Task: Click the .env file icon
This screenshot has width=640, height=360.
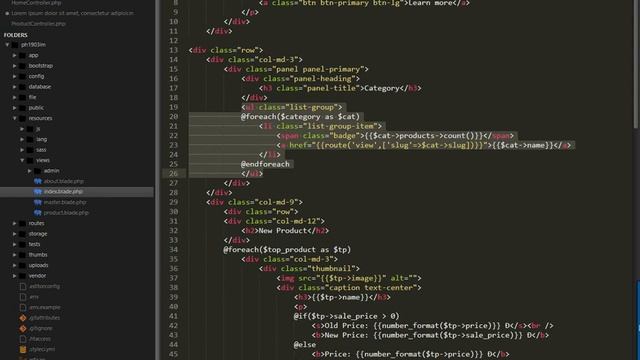Action: pyautogui.click(x=23, y=297)
